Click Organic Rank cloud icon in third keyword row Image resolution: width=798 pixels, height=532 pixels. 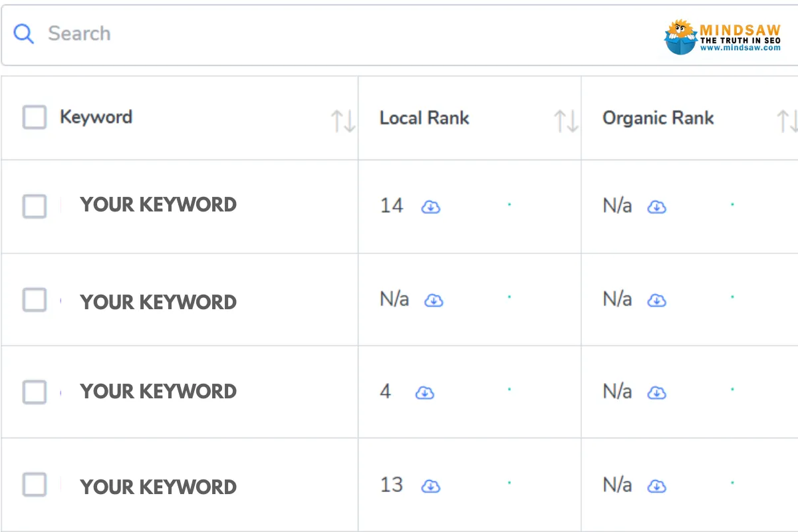tap(657, 392)
